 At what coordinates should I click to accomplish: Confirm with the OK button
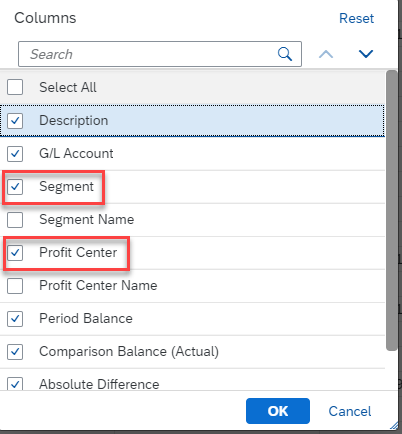click(278, 411)
